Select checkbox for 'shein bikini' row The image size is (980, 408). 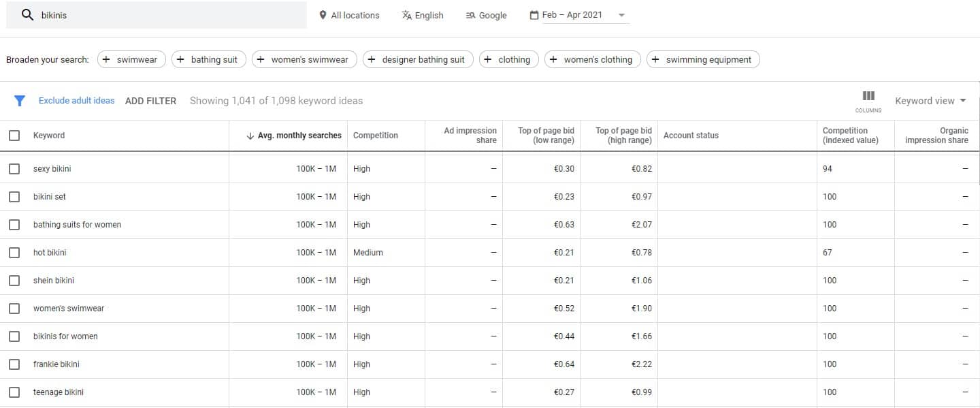tap(14, 281)
